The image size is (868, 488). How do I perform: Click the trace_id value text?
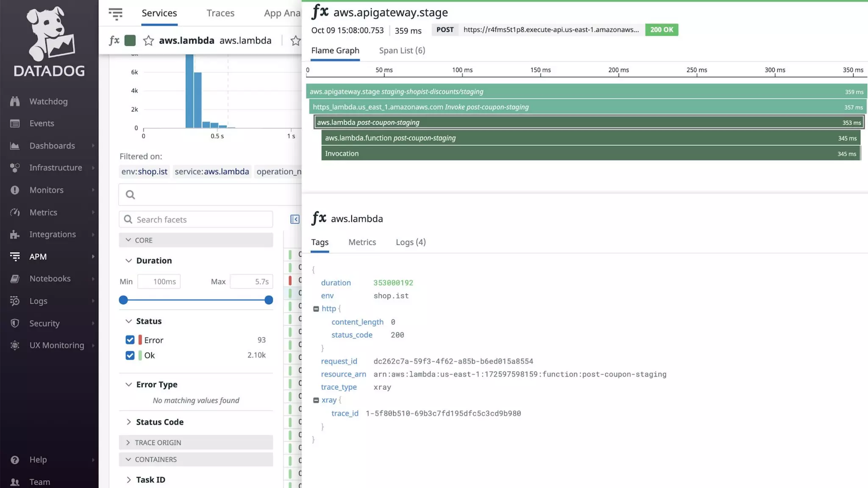coord(443,413)
